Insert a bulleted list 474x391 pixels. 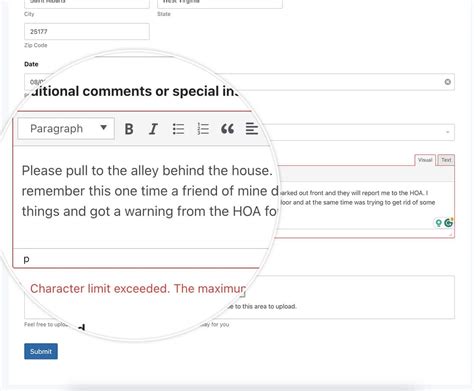point(178,129)
